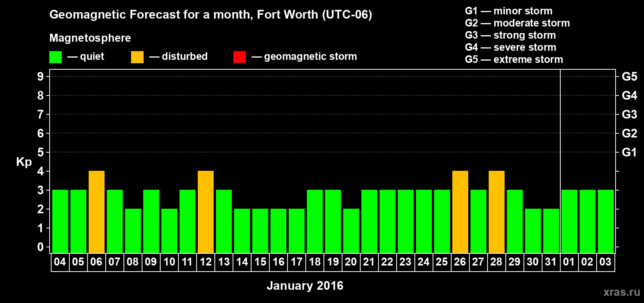Select the orange bar for day 06

97,212
